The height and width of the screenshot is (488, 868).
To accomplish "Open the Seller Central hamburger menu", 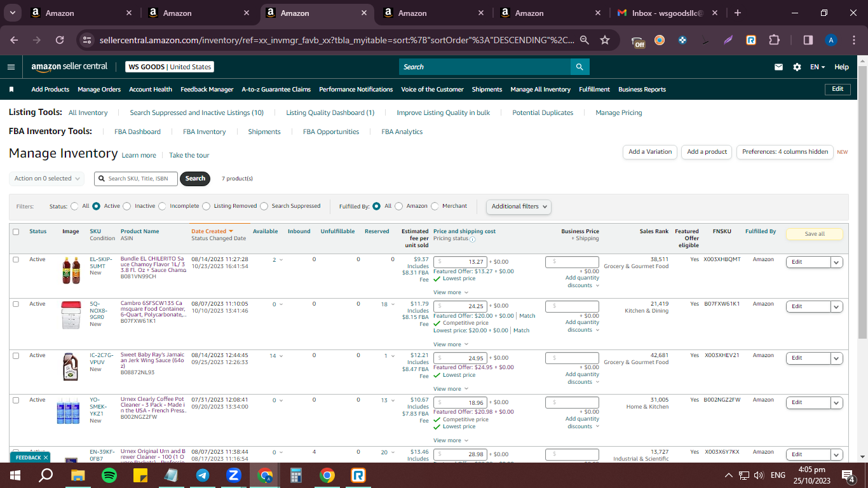I will tap(11, 67).
